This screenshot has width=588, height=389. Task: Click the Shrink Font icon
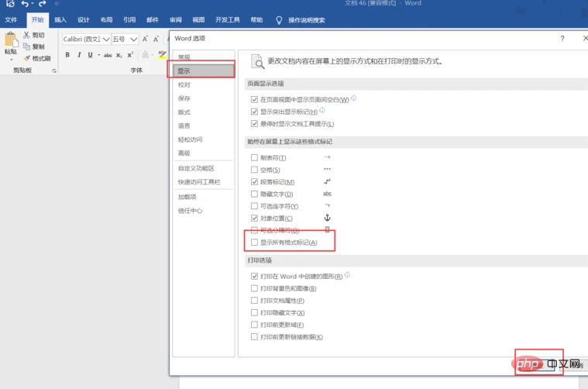(x=156, y=39)
